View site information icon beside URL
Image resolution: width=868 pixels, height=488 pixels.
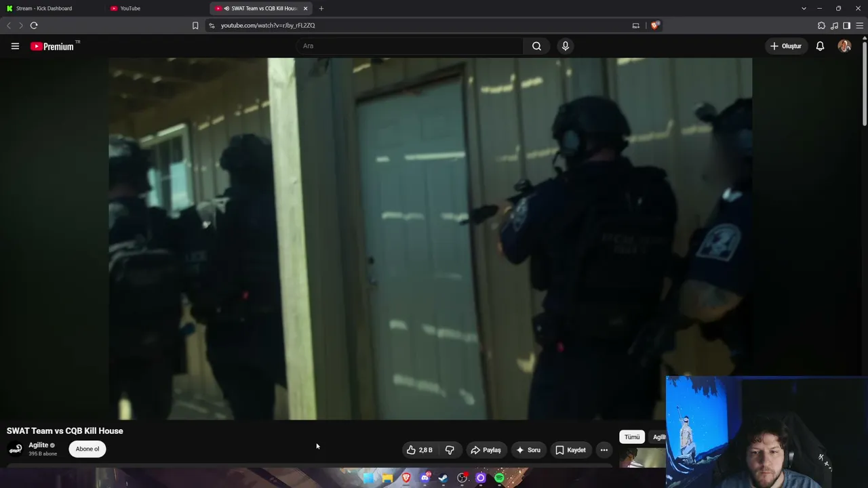click(212, 26)
